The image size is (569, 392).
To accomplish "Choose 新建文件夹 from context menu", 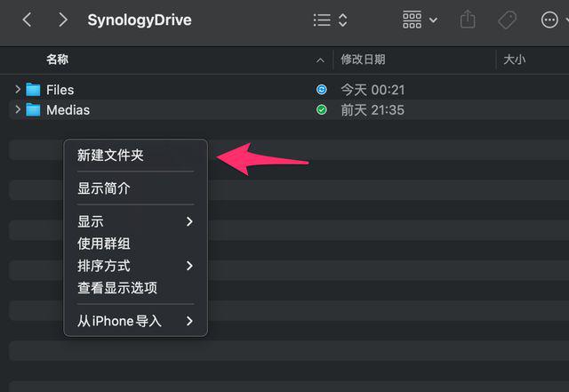I will (x=111, y=155).
